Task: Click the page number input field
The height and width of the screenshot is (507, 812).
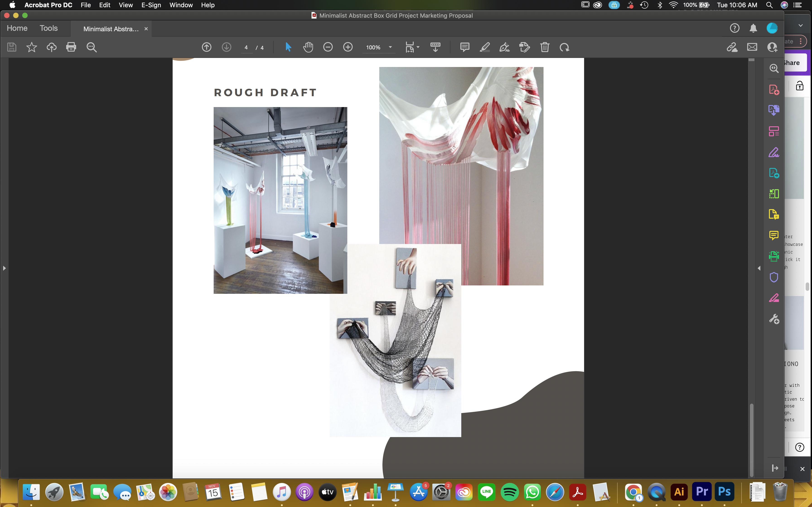Action: tap(246, 48)
